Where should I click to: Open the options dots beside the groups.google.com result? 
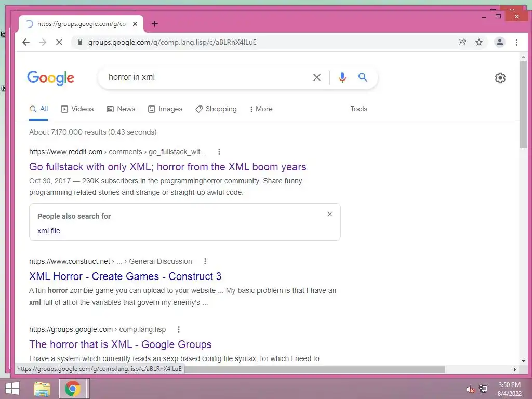179,329
